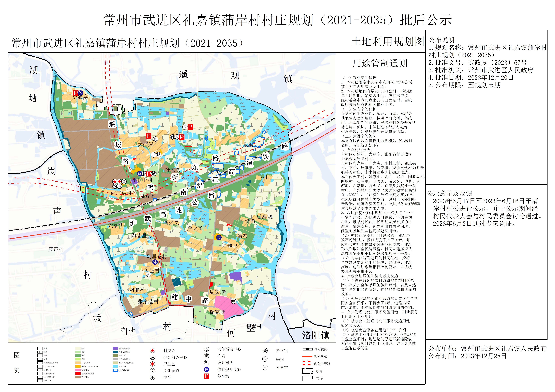Click the 公布时间 2023年12月28日 line

point(468,356)
